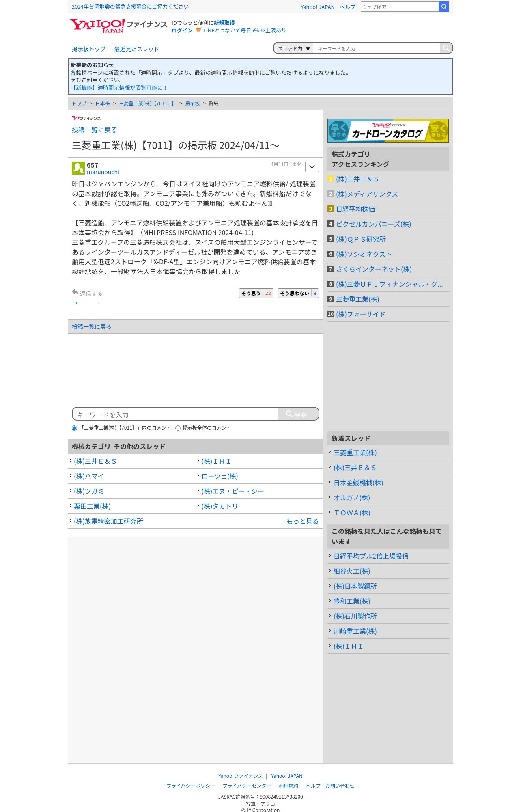
Task: Open the 掲示板トップ menu link
Action: [x=88, y=49]
